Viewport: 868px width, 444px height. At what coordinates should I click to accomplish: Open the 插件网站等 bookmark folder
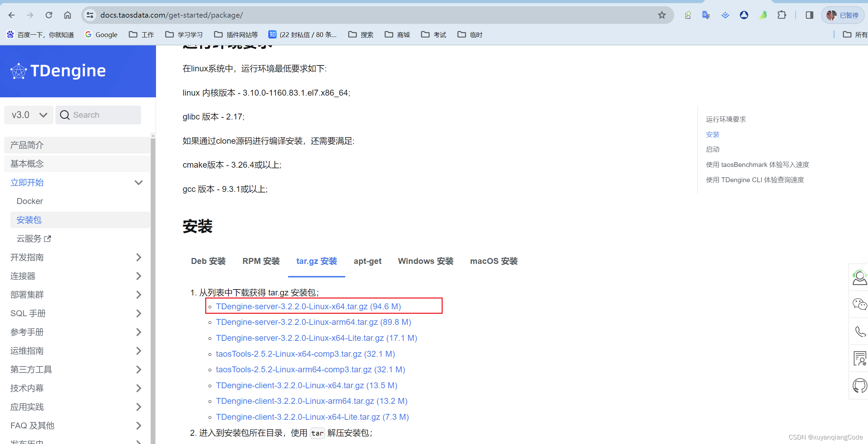point(236,35)
